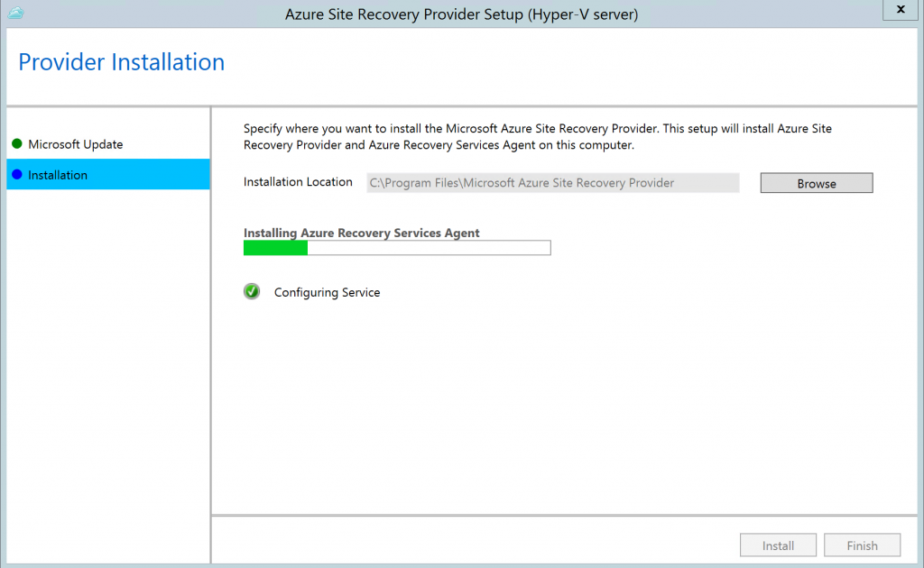Click the disabled Finish button
Viewport: 924px width, 568px height.
point(862,545)
